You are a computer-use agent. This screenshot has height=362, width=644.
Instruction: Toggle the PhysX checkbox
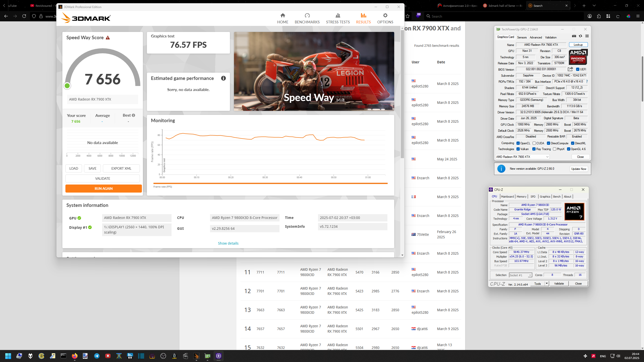tap(554, 149)
